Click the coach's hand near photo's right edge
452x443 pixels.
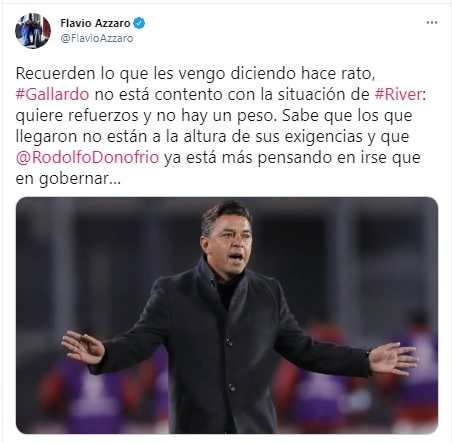393,358
